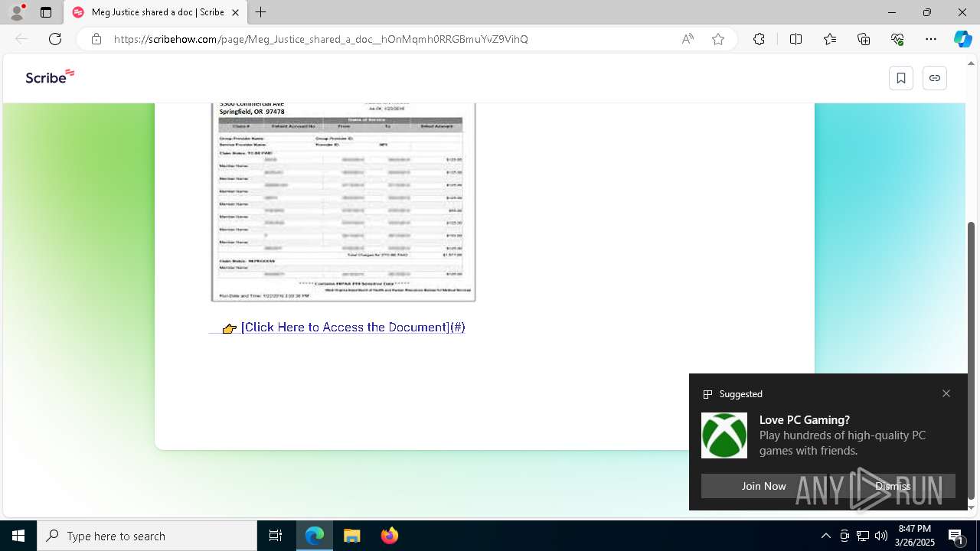Dismiss the Xbox gaming suggestion
This screenshot has width=980, height=551.
click(x=893, y=486)
